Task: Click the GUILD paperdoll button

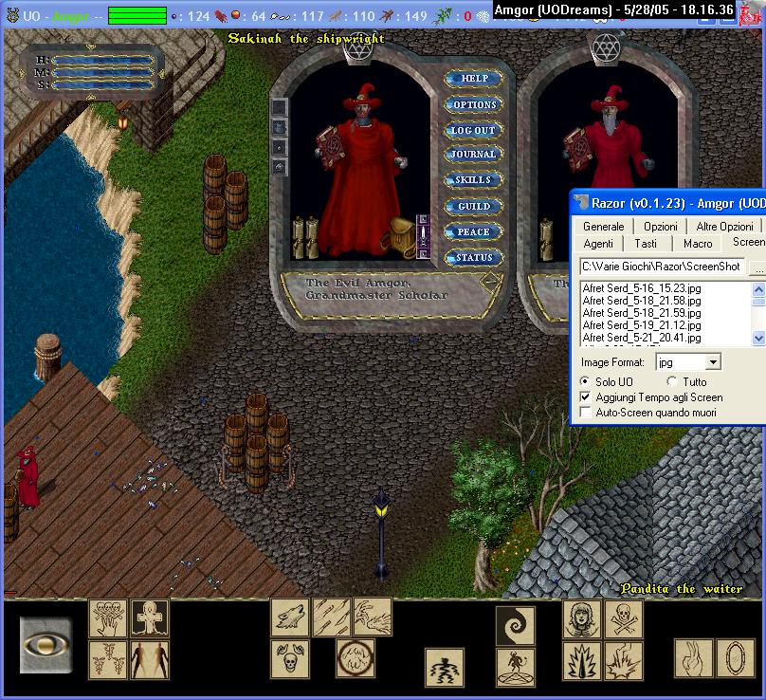Action: 473,206
